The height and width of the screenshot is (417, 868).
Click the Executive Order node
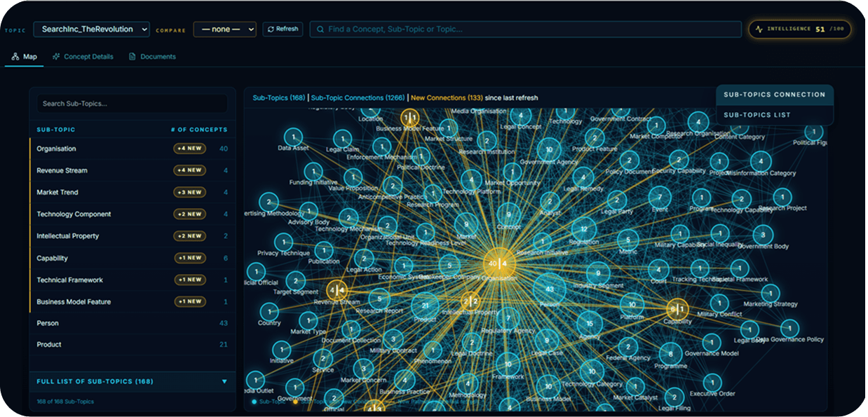tap(712, 382)
